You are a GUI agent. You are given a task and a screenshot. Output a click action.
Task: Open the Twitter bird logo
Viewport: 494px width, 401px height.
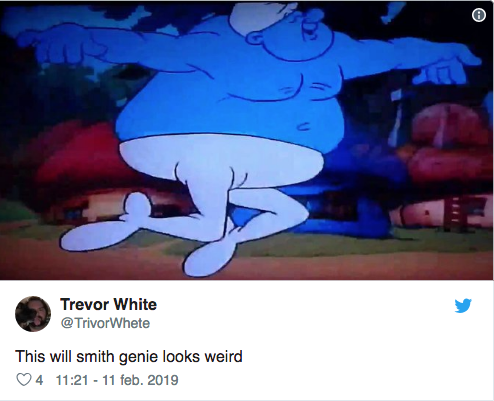point(463,305)
